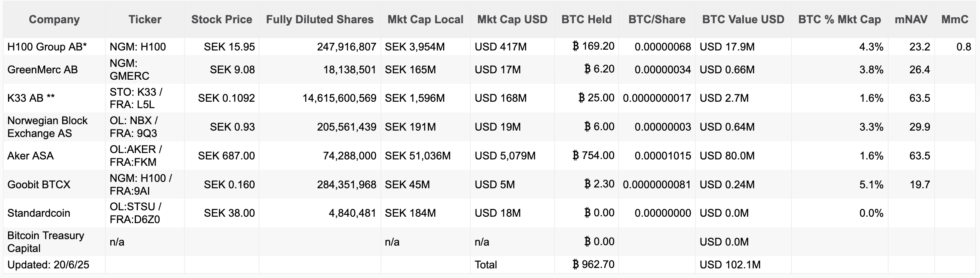This screenshot has width=980, height=278.
Task: Click the Norwegian Block Exchange AS cell
Action: coord(47,127)
